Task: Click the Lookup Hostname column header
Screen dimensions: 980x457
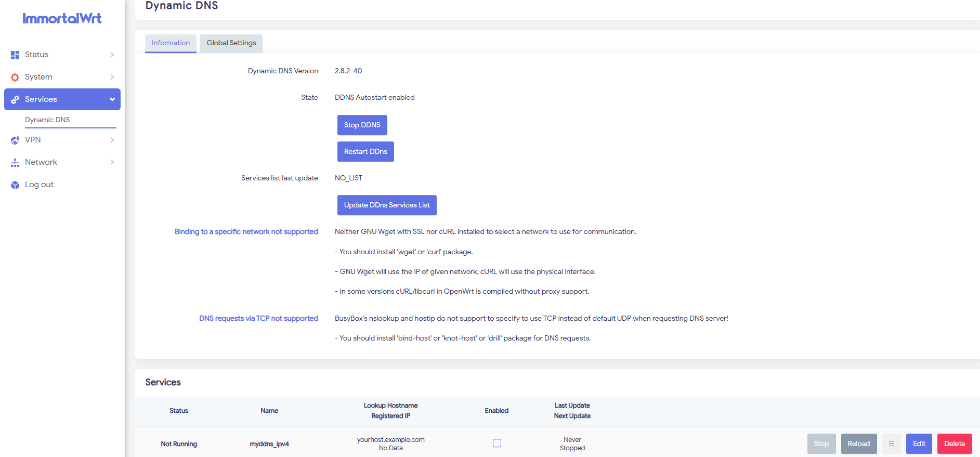Action: pyautogui.click(x=391, y=406)
